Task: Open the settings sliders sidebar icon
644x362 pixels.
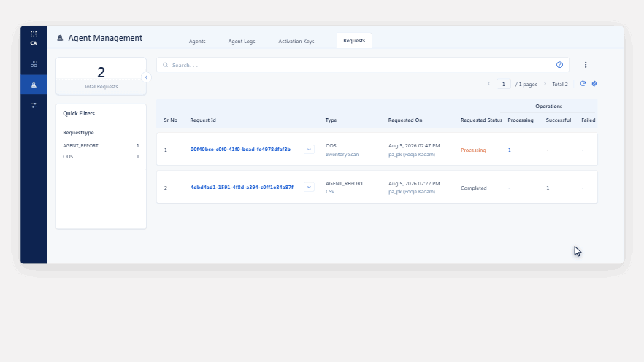Action: [34, 106]
